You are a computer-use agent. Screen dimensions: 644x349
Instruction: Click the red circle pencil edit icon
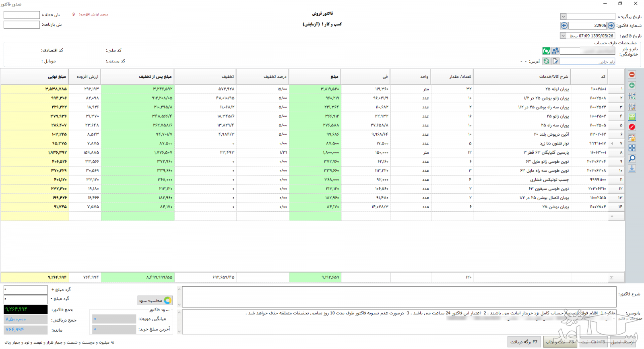pos(632,127)
